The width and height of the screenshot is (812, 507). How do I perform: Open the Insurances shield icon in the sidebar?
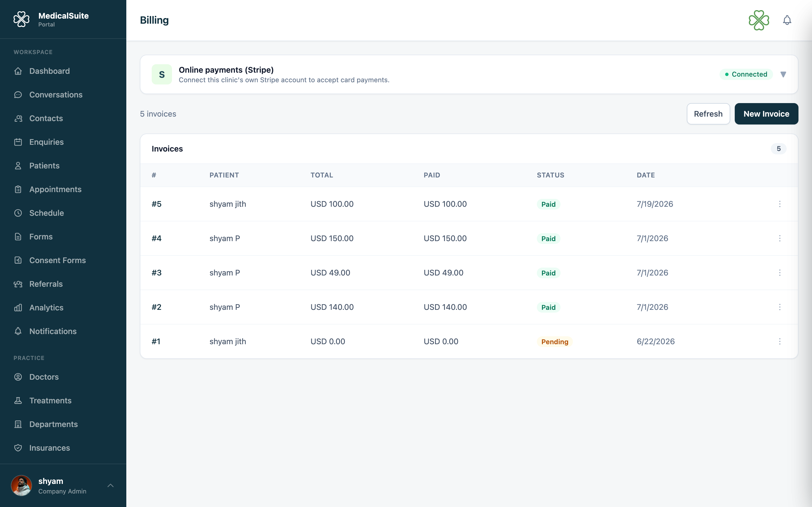(18, 448)
